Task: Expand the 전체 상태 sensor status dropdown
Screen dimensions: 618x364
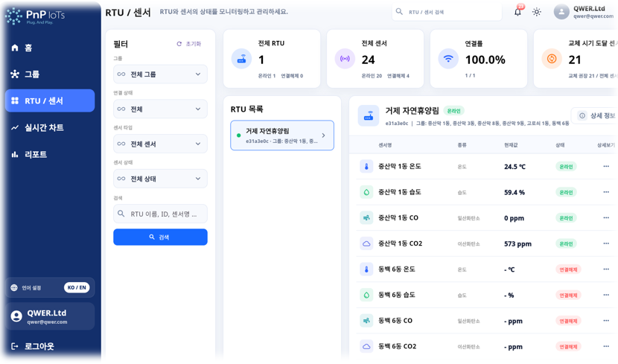Action: click(160, 179)
